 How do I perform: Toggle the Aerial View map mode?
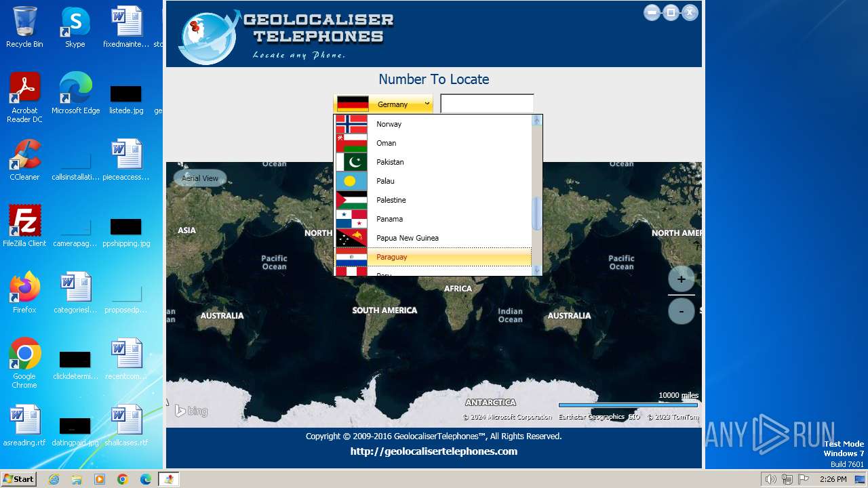(200, 178)
